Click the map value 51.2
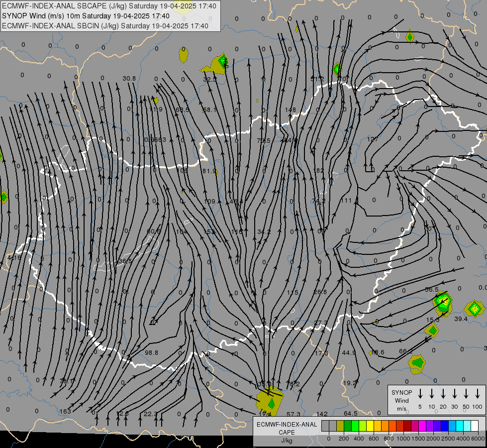This screenshot has height=448, width=487. [x=317, y=79]
